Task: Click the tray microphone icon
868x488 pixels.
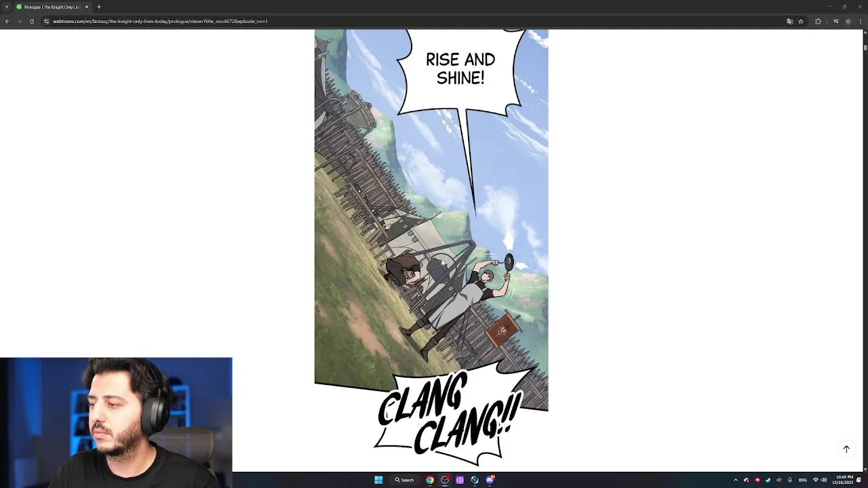Action: coord(790,480)
